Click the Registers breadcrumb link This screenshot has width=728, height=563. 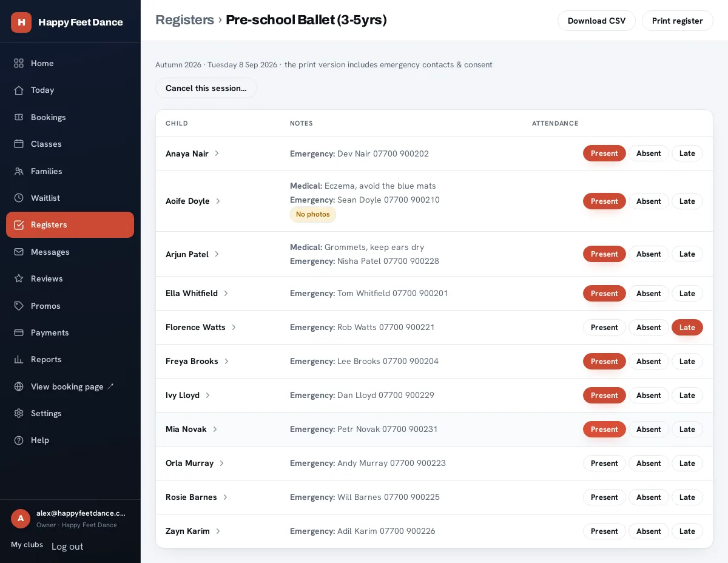185,20
